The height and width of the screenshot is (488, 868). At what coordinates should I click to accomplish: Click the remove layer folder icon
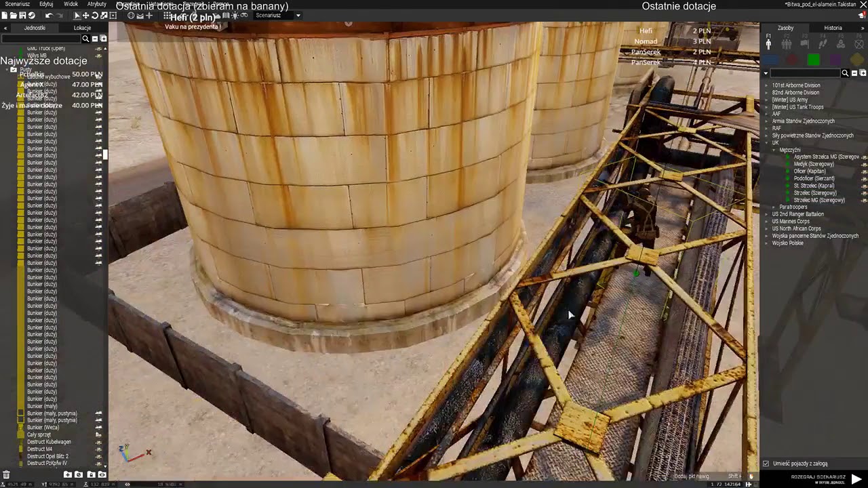click(x=79, y=474)
